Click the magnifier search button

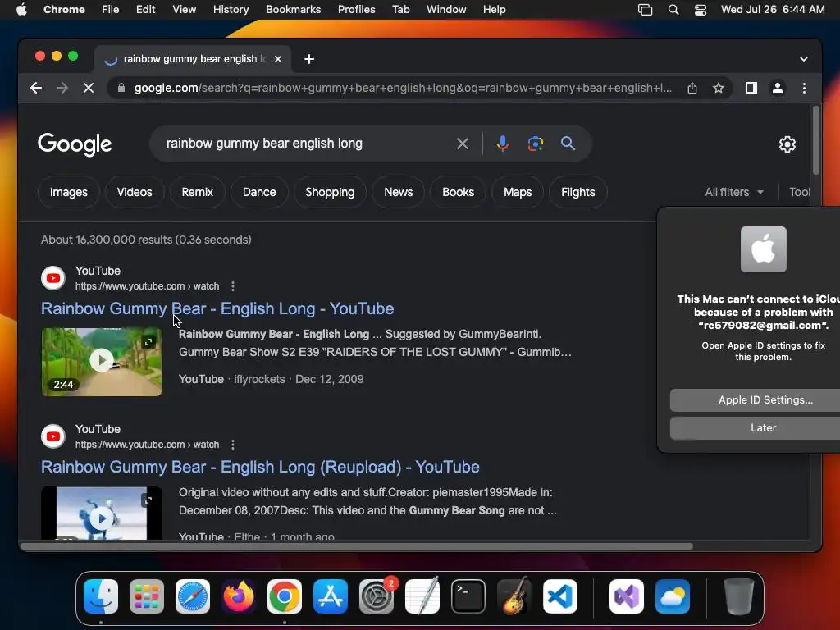[568, 144]
